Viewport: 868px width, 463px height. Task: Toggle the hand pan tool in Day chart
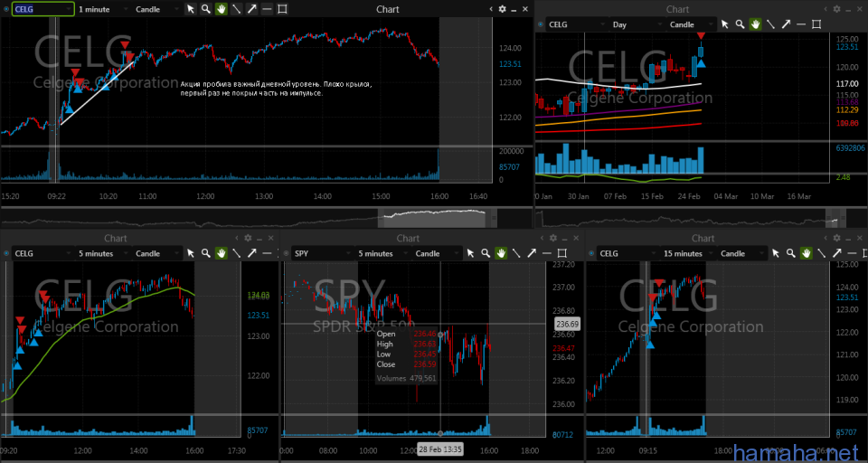tap(755, 24)
